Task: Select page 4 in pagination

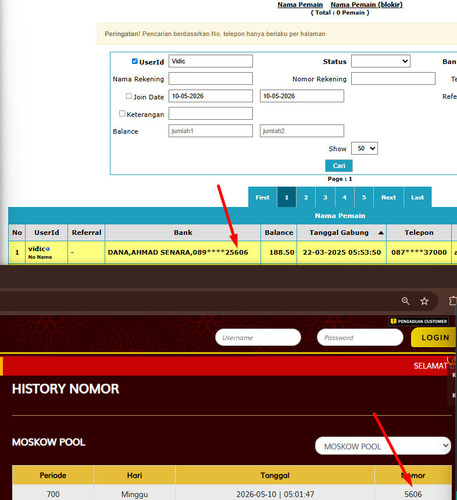Action: click(x=344, y=197)
